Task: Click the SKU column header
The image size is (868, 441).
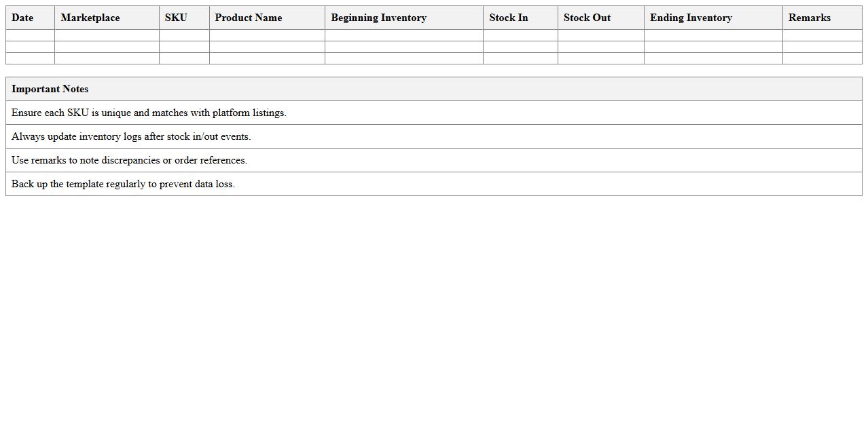Action: [176, 18]
